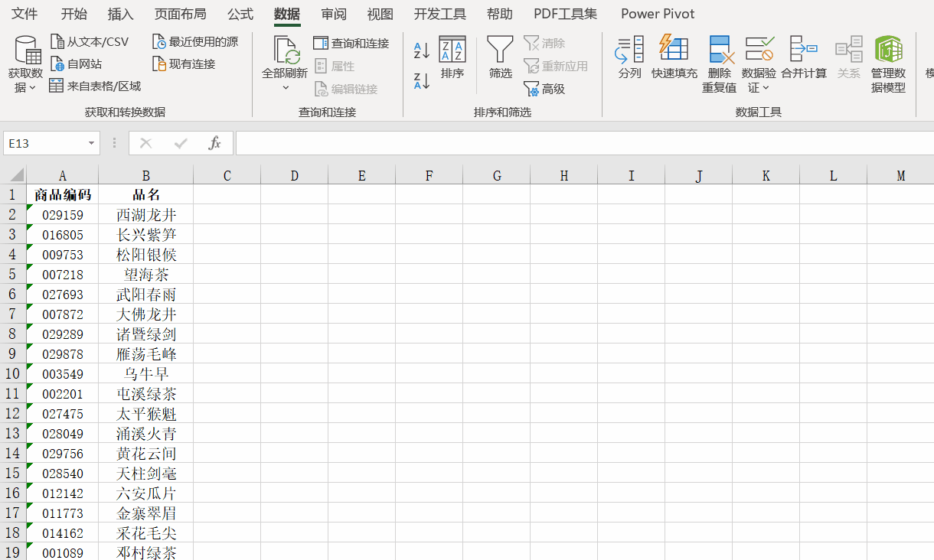Viewport: 934px width, 560px height.
Task: Click the 管理数据模型 icon
Action: pos(887,65)
